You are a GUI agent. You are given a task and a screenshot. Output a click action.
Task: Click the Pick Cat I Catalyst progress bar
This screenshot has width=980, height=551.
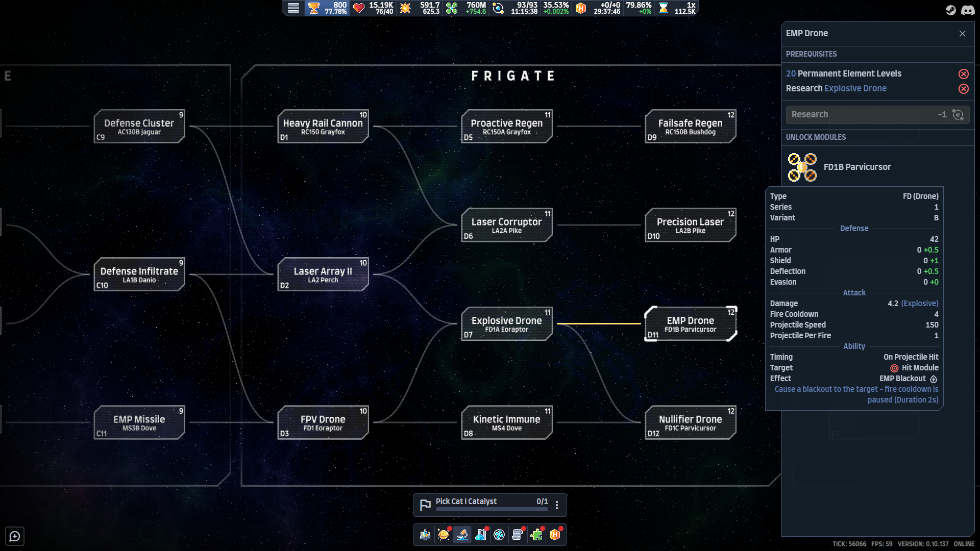tap(492, 509)
